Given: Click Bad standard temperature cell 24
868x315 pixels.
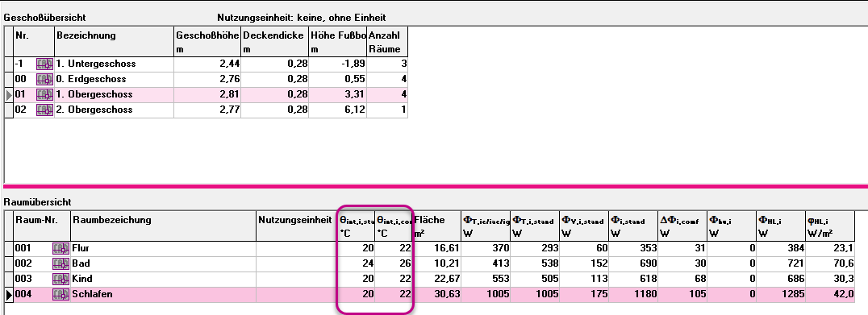Looking at the screenshot, I should click(357, 263).
